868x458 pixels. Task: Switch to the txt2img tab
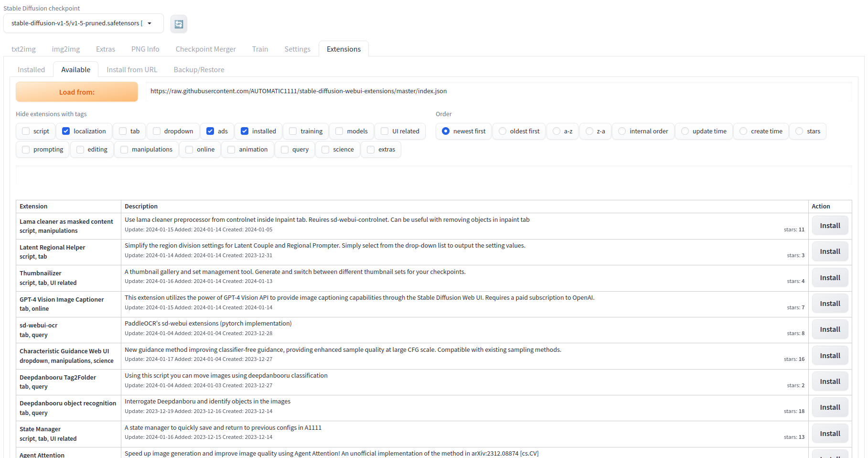[x=24, y=49]
